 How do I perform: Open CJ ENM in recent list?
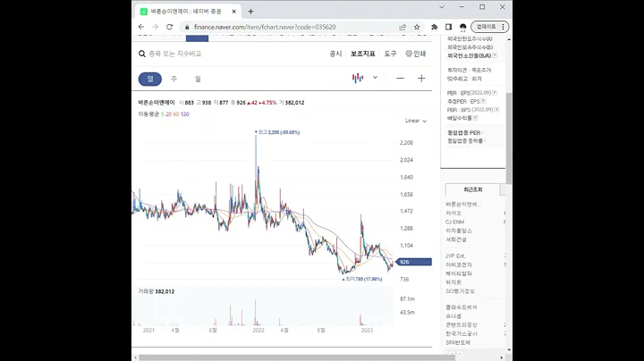point(454,222)
